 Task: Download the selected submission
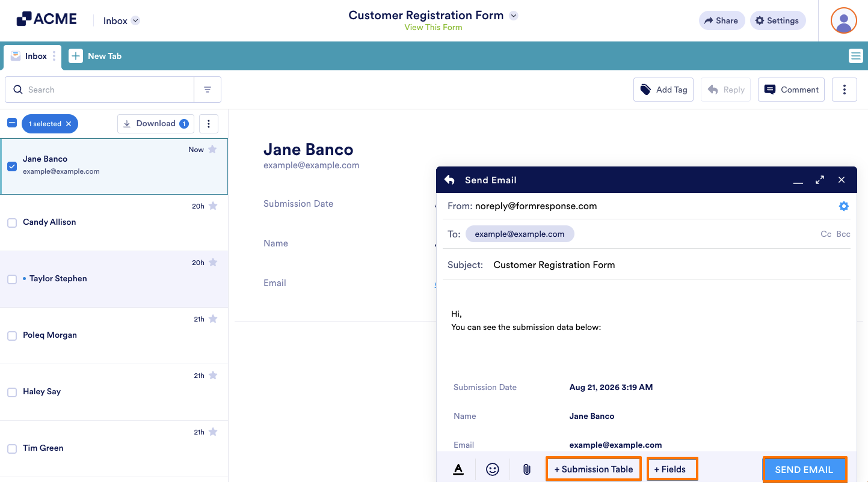pyautogui.click(x=156, y=124)
